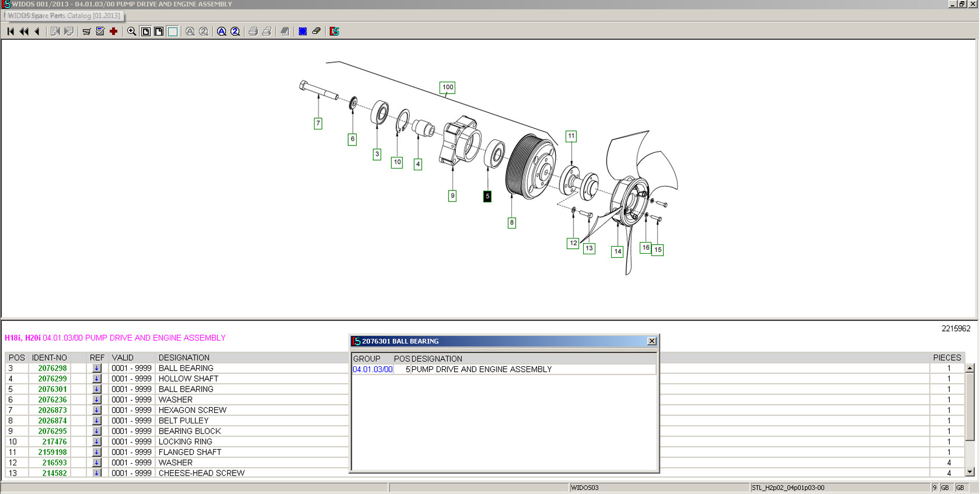Open the shopping cart icon
The width and height of the screenshot is (980, 494).
86,31
